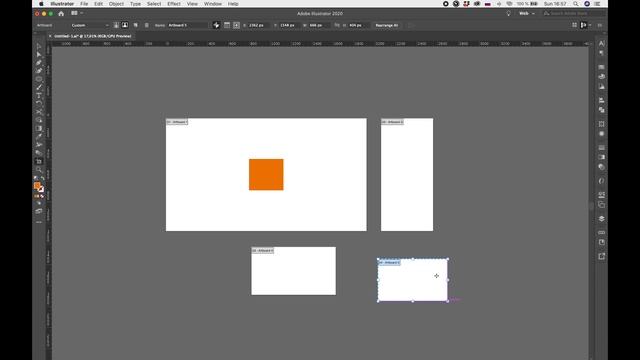Select the Artboard tool in toolbar
Screen dimensions: 640x360
point(39,161)
